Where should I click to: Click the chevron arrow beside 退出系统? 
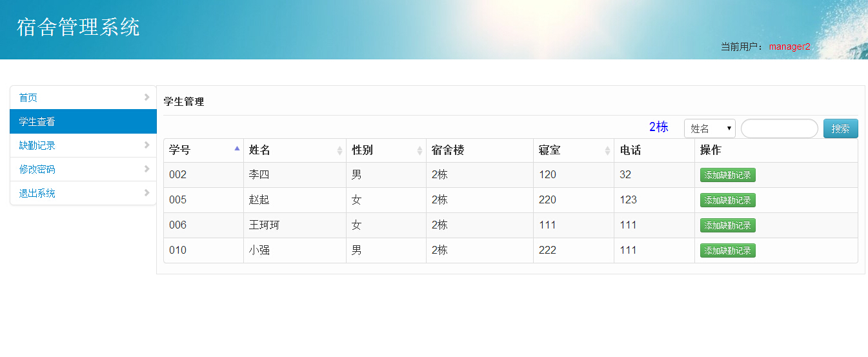147,193
